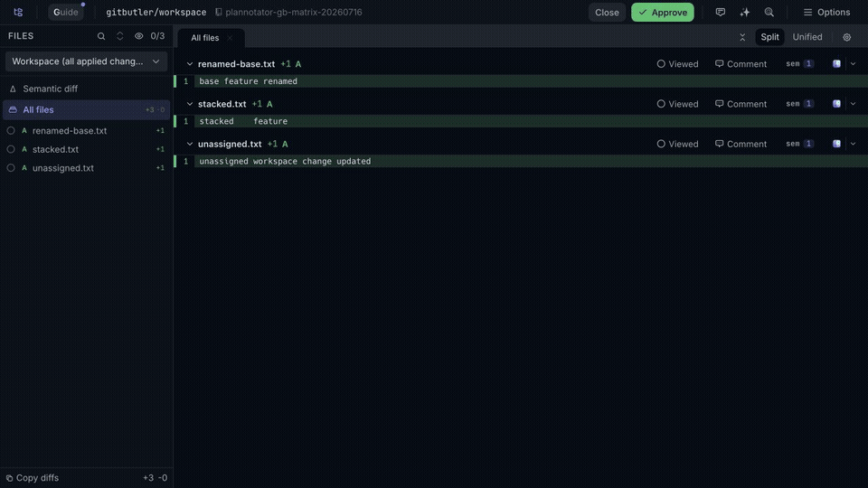Click the line "stacked feature"

point(243,121)
